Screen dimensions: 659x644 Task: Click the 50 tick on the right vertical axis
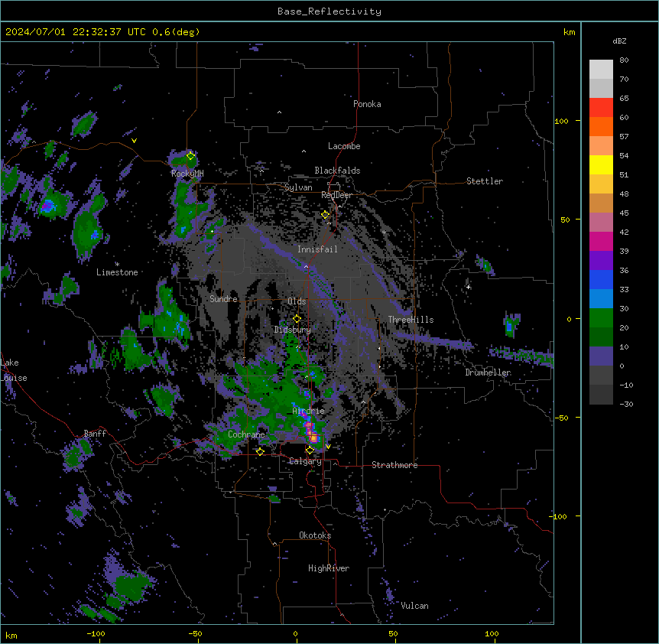pyautogui.click(x=565, y=220)
